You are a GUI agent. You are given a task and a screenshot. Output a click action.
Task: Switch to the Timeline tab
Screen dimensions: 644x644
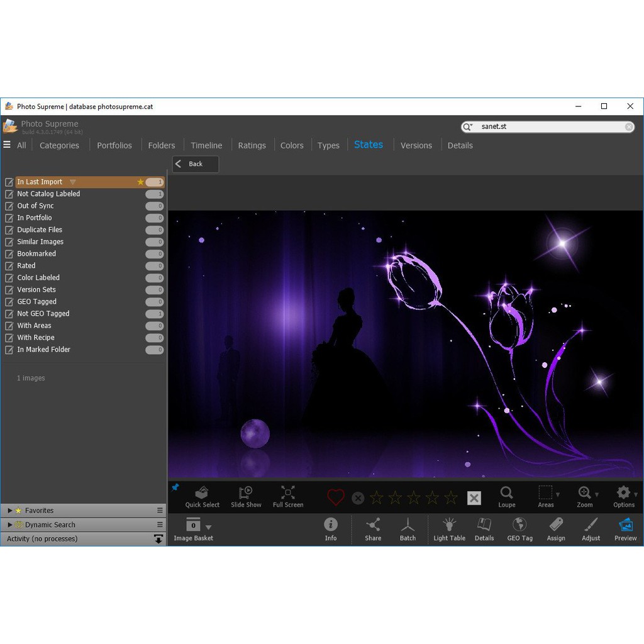click(206, 145)
